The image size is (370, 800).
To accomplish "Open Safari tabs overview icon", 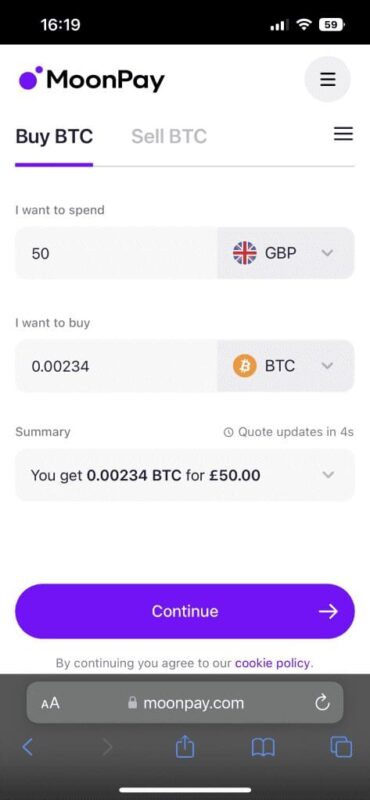I will pyautogui.click(x=341, y=748).
